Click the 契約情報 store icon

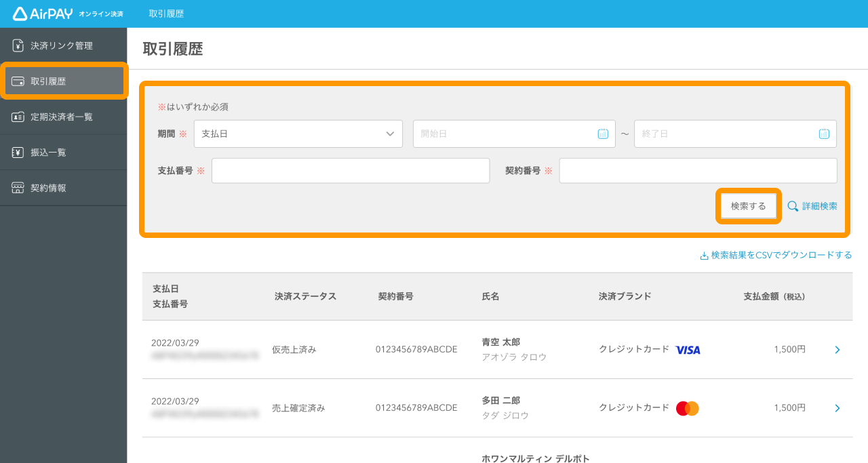[18, 188]
